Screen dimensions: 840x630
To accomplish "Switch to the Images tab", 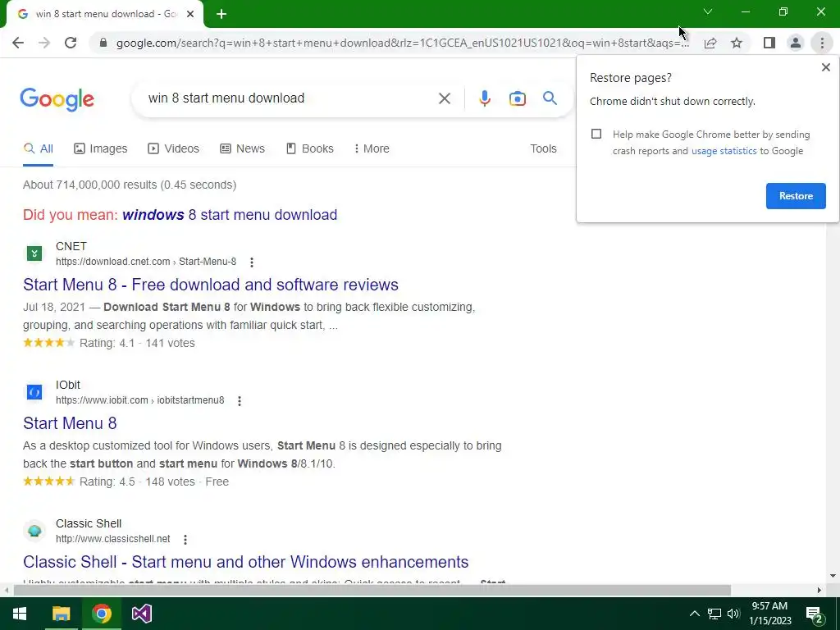I will [x=101, y=149].
